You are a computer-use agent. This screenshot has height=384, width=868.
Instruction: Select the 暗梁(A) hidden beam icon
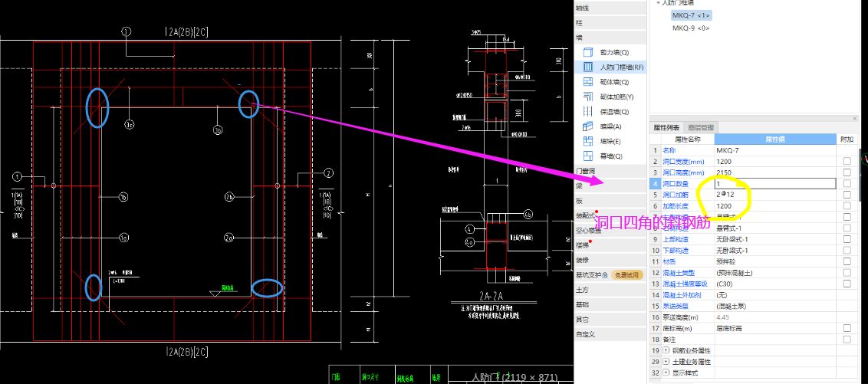coord(588,126)
